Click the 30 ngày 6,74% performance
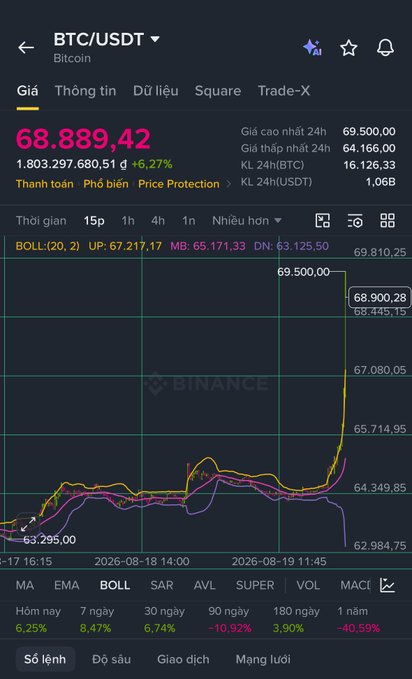 point(165,620)
